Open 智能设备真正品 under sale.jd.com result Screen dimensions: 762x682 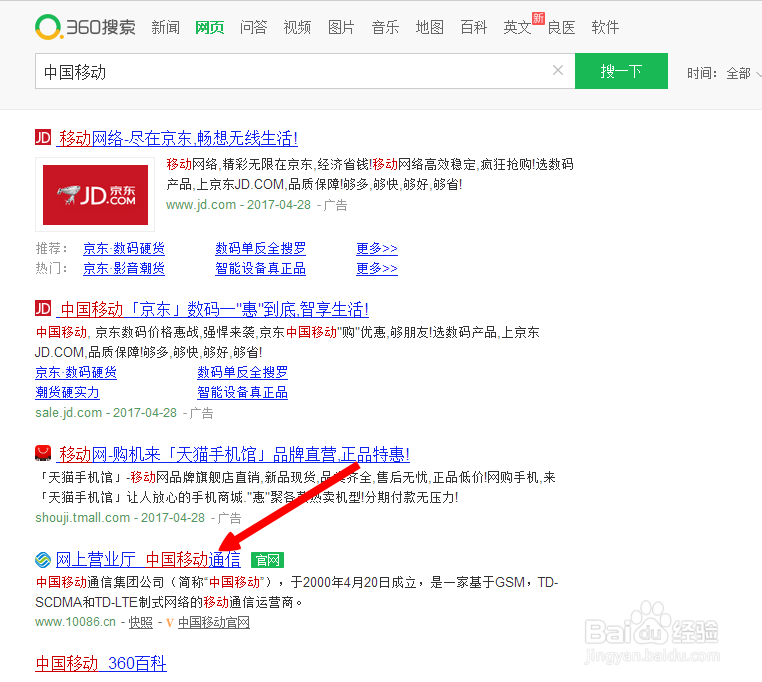click(242, 392)
